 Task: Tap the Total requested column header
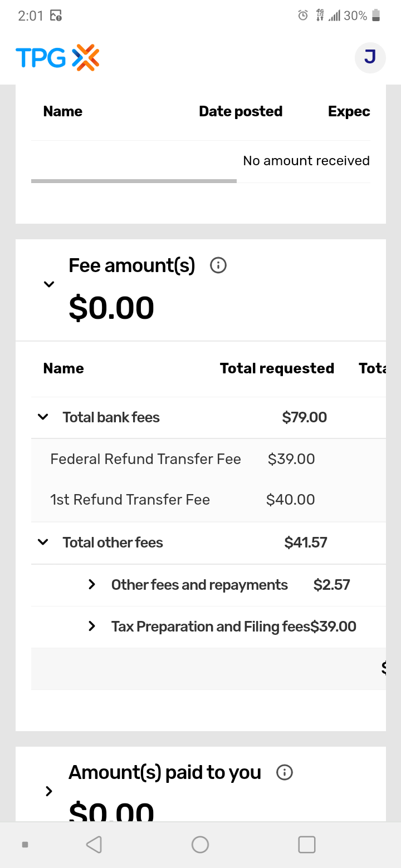click(277, 368)
